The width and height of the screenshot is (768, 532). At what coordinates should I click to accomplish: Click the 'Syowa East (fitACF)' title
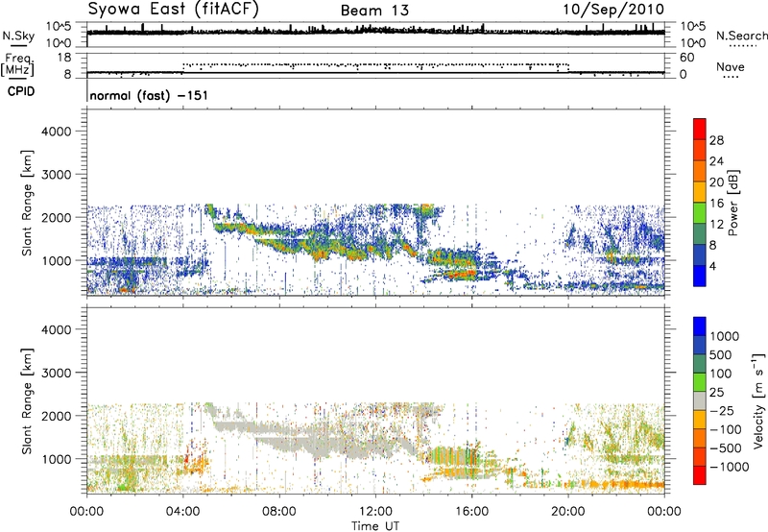click(x=174, y=10)
